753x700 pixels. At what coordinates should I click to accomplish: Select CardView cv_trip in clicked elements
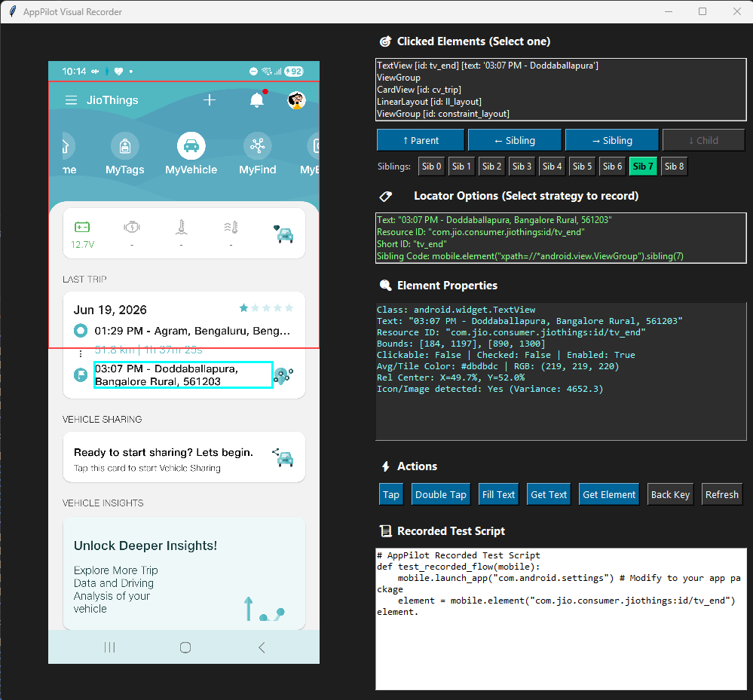tap(419, 90)
